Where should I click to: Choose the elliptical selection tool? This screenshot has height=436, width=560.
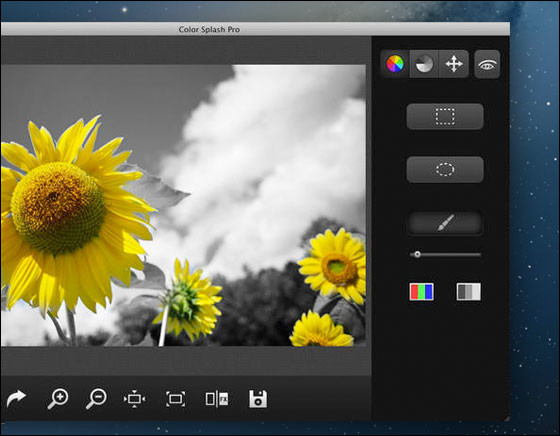[x=445, y=169]
